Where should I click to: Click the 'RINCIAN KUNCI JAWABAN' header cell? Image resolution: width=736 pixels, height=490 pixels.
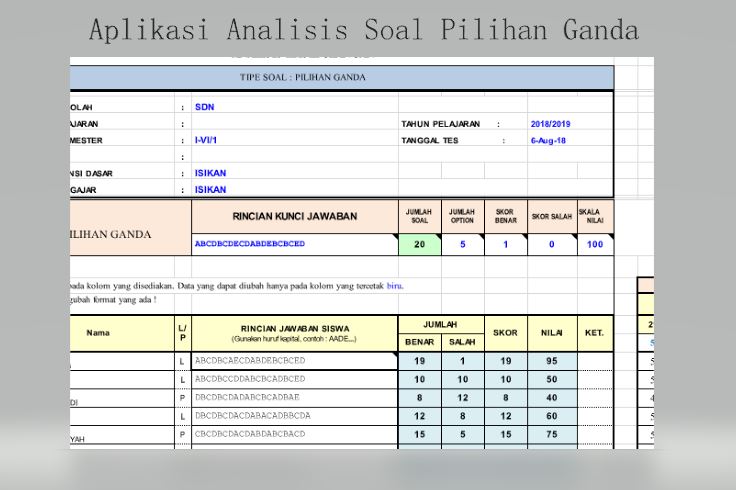pyautogui.click(x=295, y=216)
